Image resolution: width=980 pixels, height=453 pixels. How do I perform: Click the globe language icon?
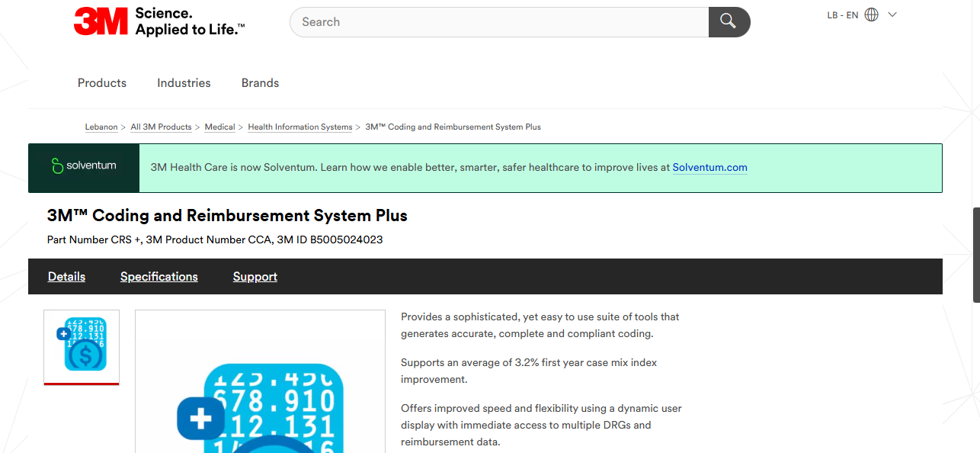coord(872,14)
